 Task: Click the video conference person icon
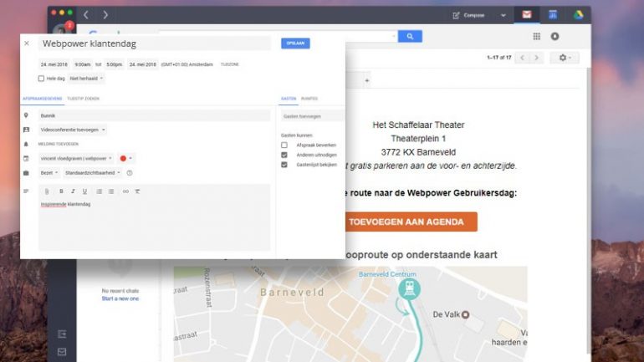point(26,130)
